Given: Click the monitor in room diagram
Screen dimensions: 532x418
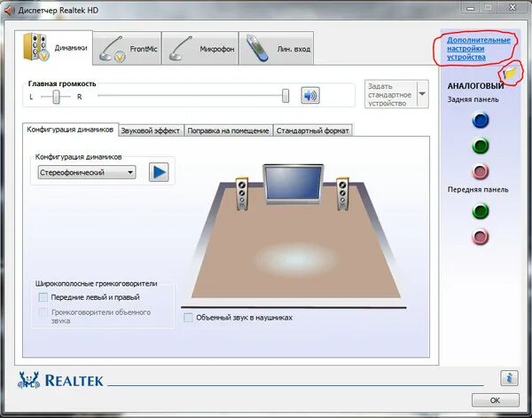Looking at the screenshot, I should tap(293, 184).
